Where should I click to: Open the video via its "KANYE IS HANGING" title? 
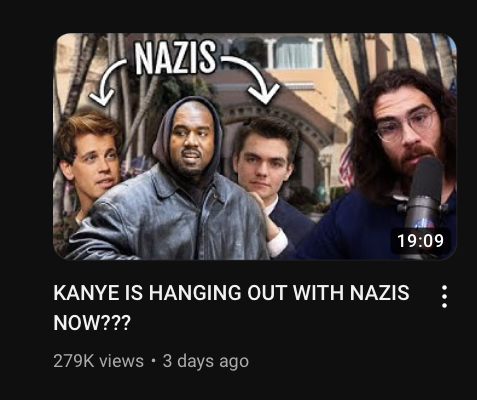(x=231, y=307)
